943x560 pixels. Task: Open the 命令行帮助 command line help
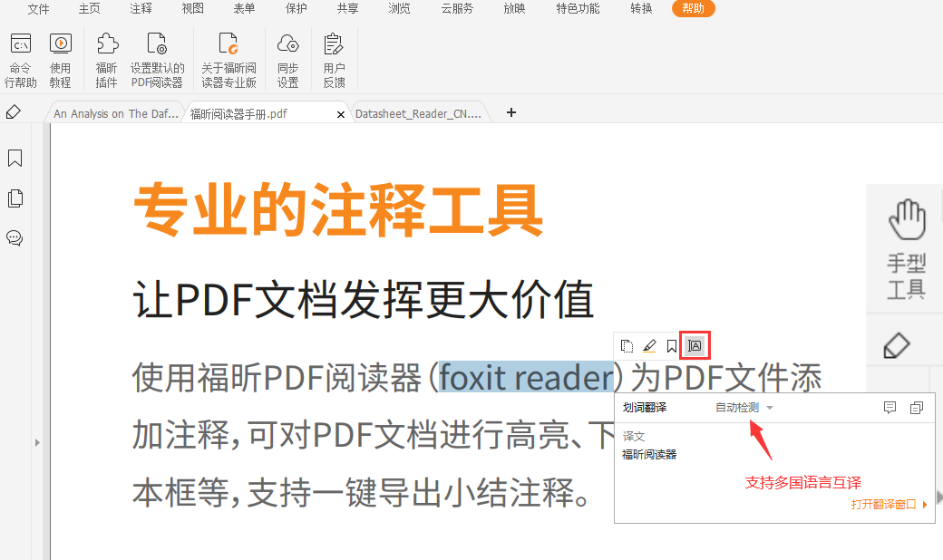point(21,60)
